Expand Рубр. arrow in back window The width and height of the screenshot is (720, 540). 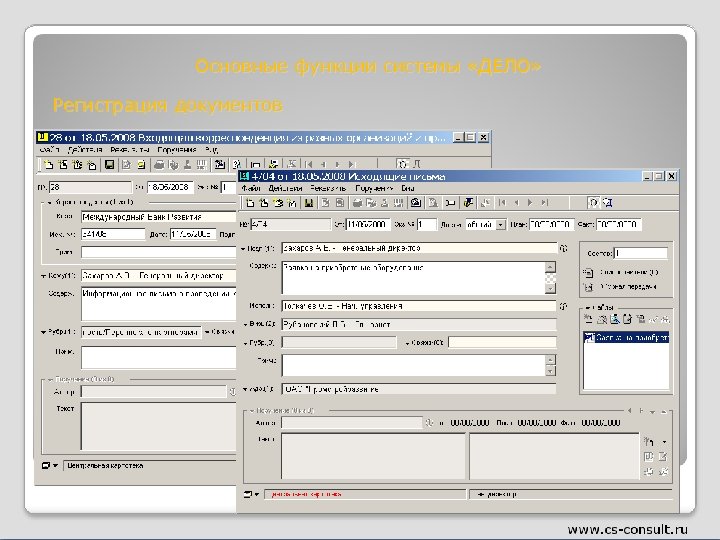[43, 332]
